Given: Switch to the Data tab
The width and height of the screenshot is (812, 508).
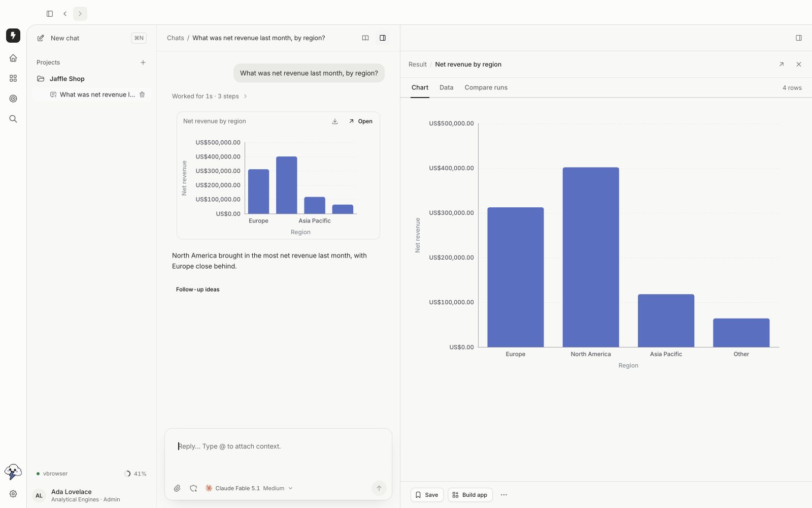Looking at the screenshot, I should 447,87.
